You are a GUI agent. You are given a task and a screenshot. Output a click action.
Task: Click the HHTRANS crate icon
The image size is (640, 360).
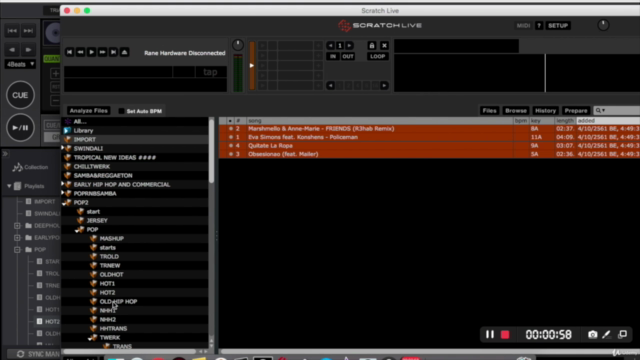(93, 329)
